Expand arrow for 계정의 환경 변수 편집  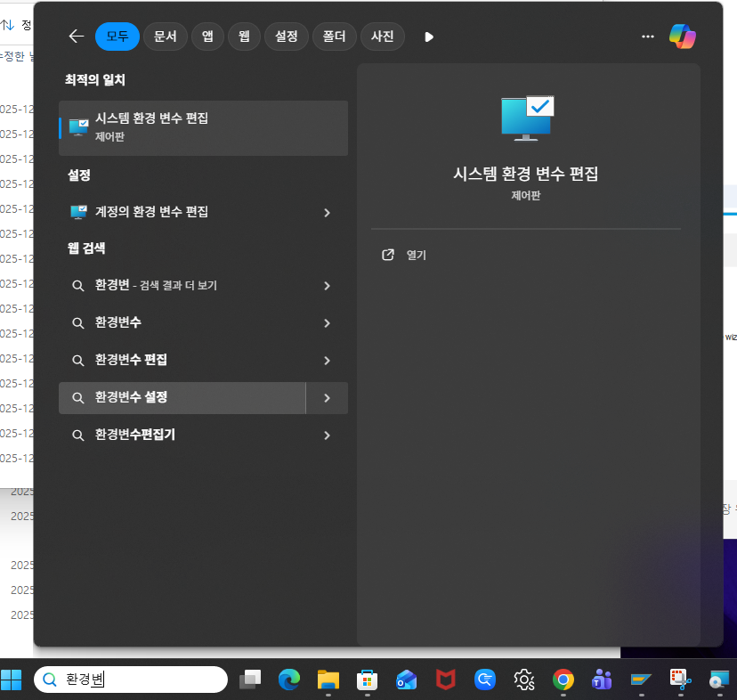pos(328,213)
